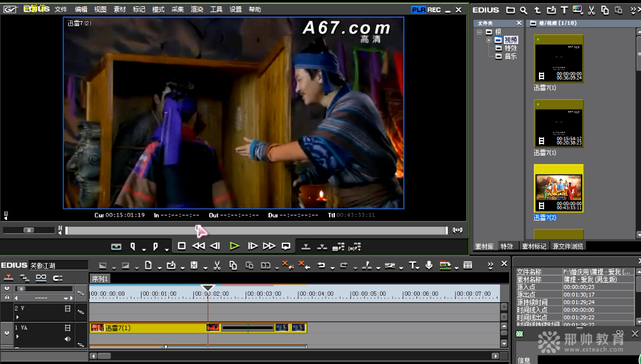Click the add title T icon in the bin toolbar
641x364 pixels.
click(x=564, y=10)
